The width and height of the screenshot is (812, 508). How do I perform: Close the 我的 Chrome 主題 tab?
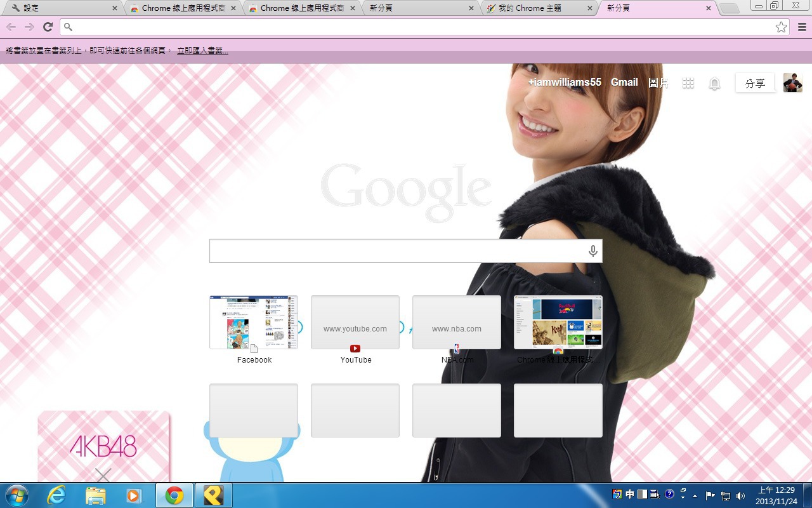click(589, 8)
